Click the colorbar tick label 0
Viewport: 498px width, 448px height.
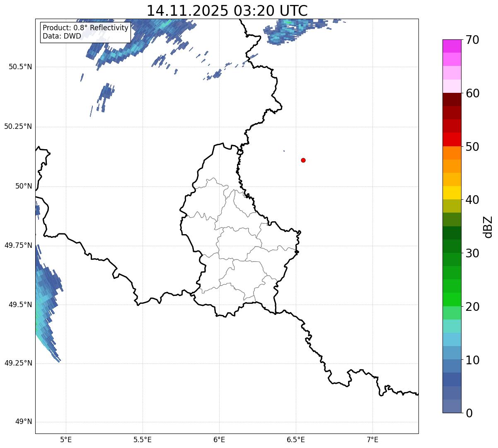point(469,413)
